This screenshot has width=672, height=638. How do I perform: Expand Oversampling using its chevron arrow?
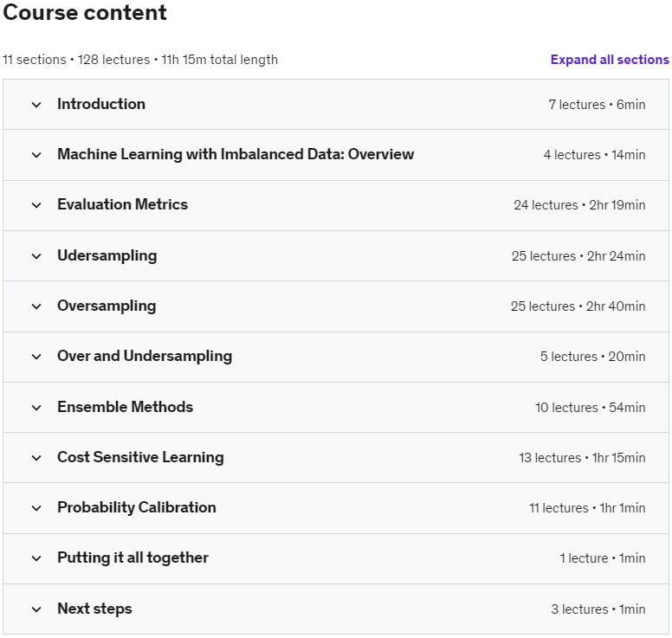click(36, 306)
